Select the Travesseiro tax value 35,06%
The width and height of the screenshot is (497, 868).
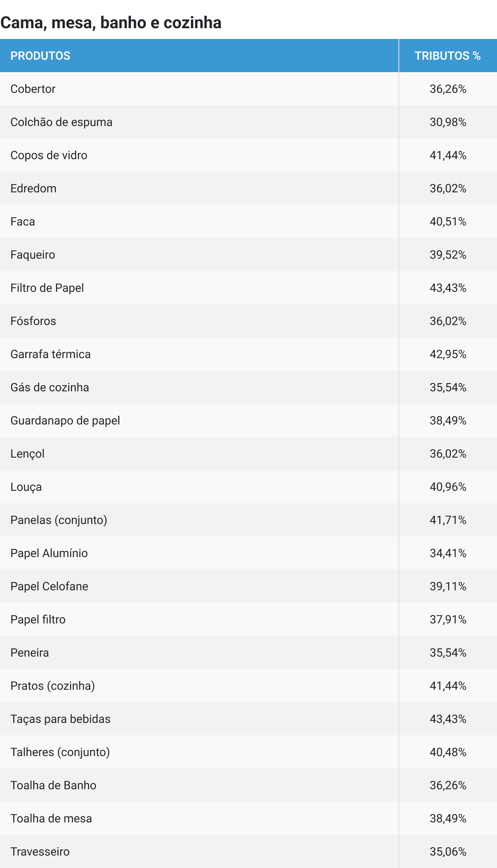coord(448,852)
